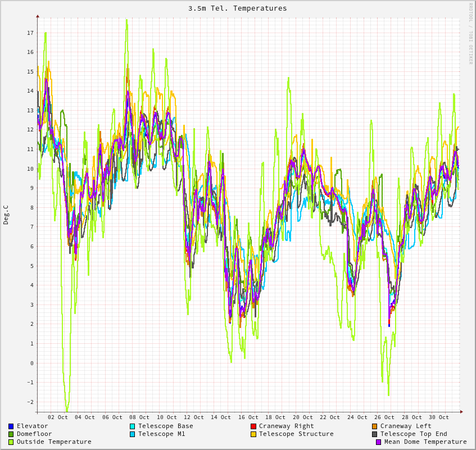Click the 'Outside Temperature' legend text
This screenshot has width=476, height=450.
click(54, 442)
